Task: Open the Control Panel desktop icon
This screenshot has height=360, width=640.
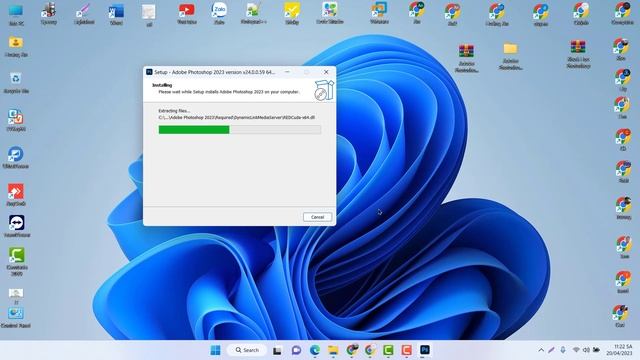Action: pyautogui.click(x=16, y=318)
